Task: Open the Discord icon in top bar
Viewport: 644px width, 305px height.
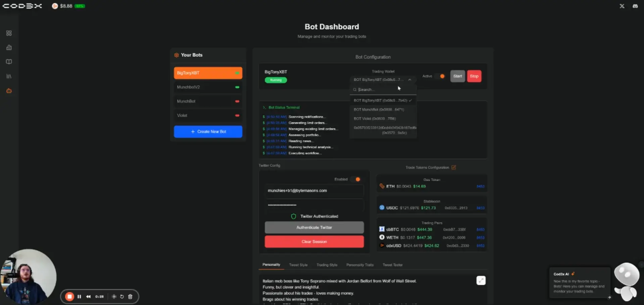Action: (x=635, y=6)
